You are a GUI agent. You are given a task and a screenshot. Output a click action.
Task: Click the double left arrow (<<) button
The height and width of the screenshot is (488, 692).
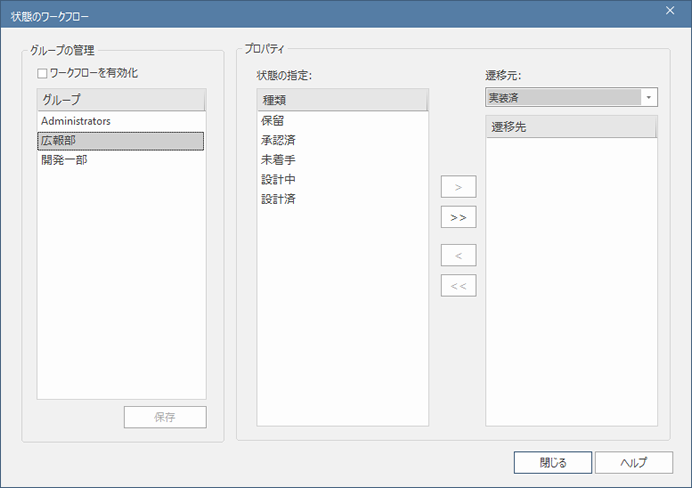458,285
